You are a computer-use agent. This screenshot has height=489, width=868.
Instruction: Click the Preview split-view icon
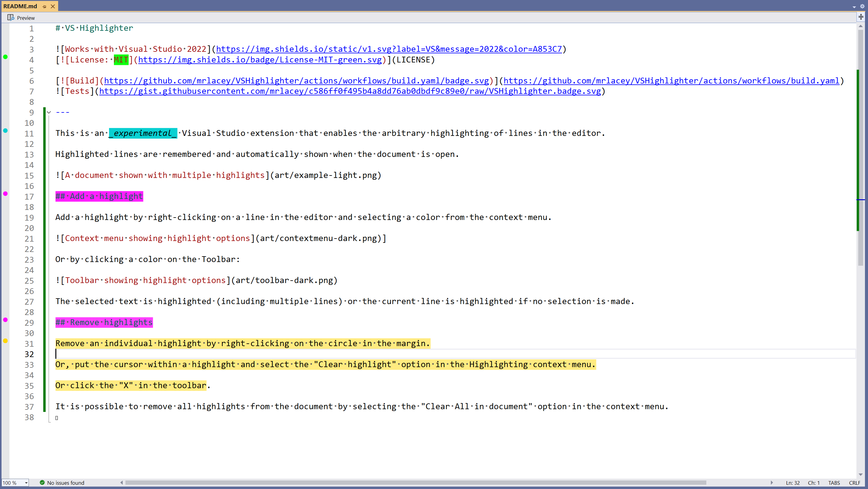click(x=10, y=18)
